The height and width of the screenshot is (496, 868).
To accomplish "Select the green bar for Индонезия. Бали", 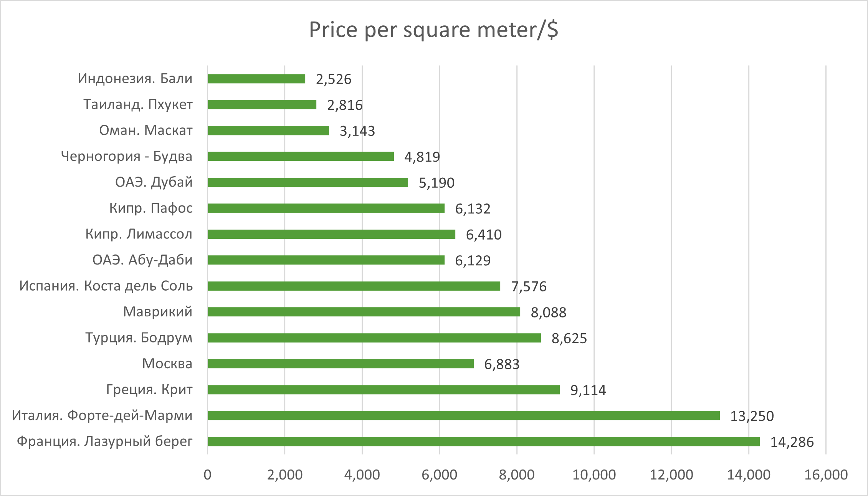I will coord(256,79).
